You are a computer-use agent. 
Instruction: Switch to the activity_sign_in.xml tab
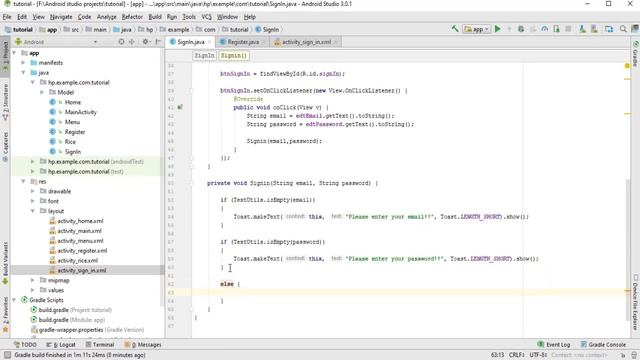click(306, 42)
